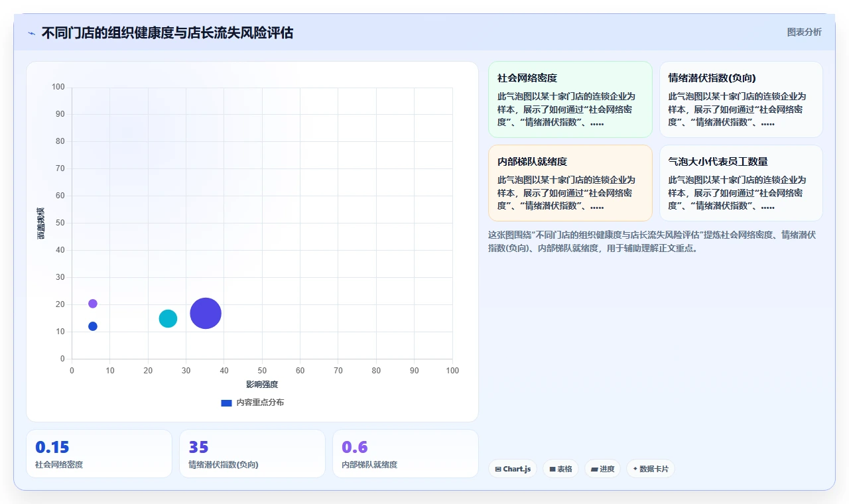Click the sparkle icon in 数据卡片 tag
The height and width of the screenshot is (504, 849).
635,469
